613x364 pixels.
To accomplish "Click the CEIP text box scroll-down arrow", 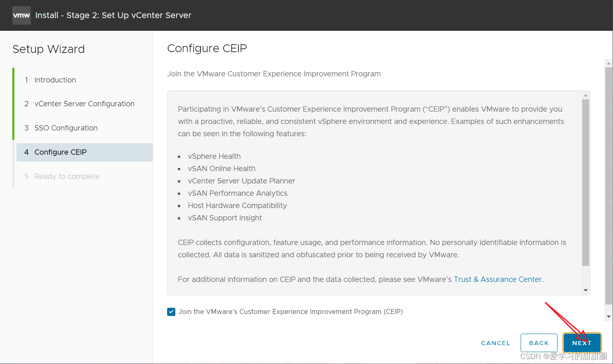I will tap(585, 290).
